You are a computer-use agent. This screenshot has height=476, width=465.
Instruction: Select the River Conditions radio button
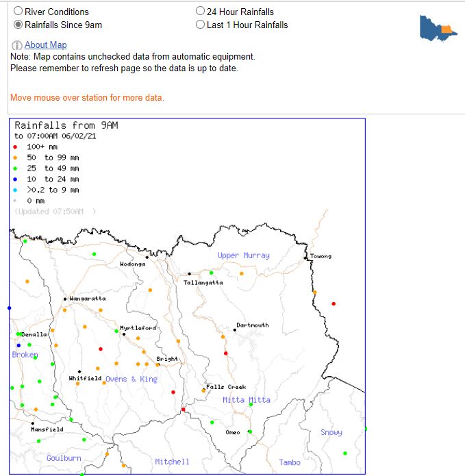(x=18, y=11)
